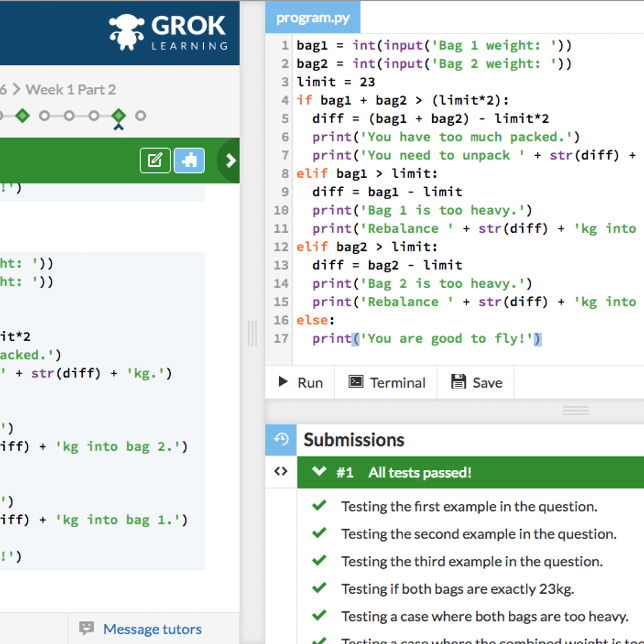Click 'Testing the third example in the question.'
644x644 pixels.
pyautogui.click(x=472, y=561)
